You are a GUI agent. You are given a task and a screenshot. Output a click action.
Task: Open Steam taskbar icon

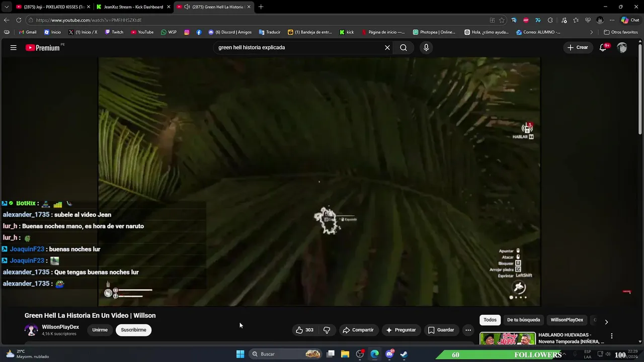click(404, 354)
